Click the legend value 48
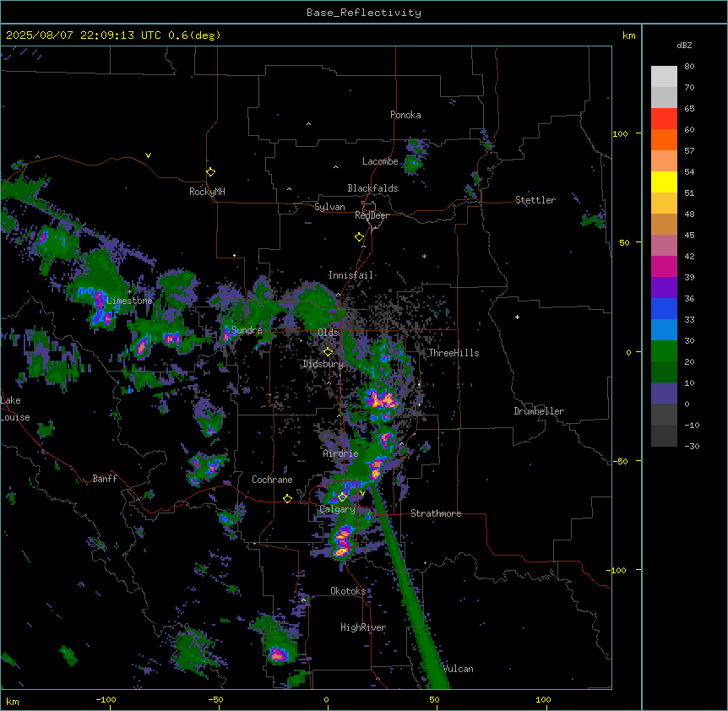Screen dimensions: 728x711 tap(689, 214)
